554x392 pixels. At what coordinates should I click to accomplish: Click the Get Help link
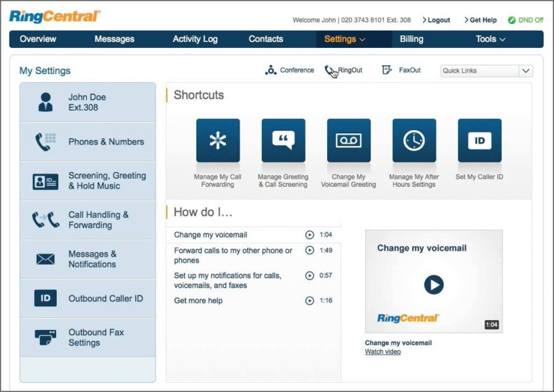[x=481, y=20]
